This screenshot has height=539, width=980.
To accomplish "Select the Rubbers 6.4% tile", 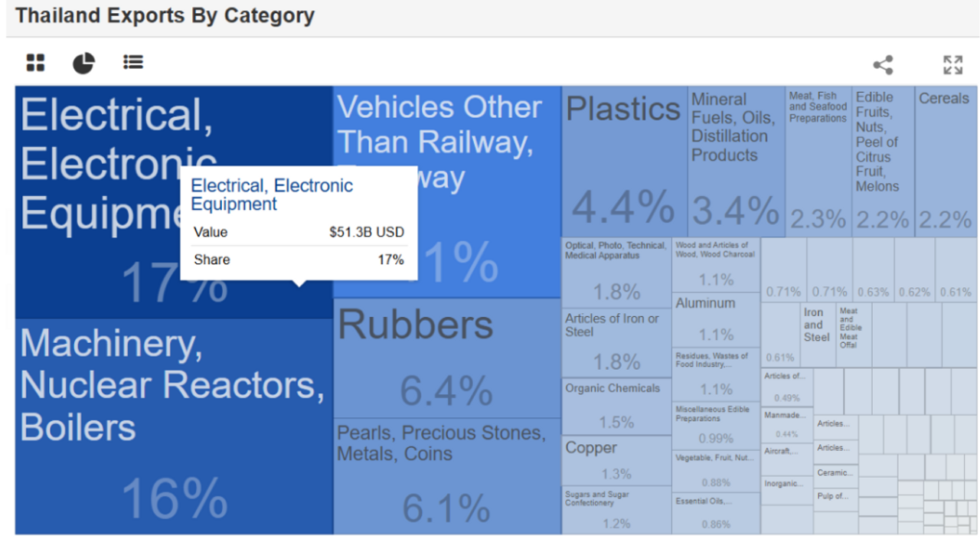I will click(446, 358).
